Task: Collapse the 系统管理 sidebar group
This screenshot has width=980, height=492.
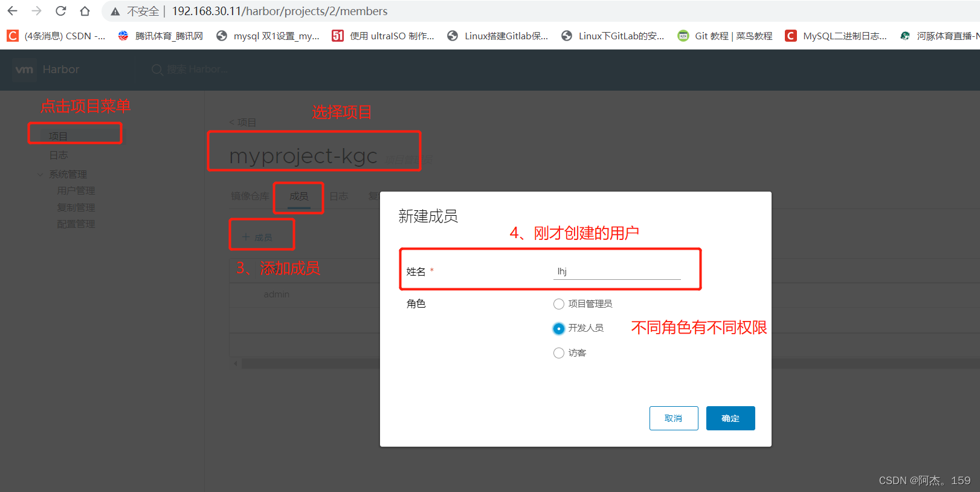Action: point(40,174)
